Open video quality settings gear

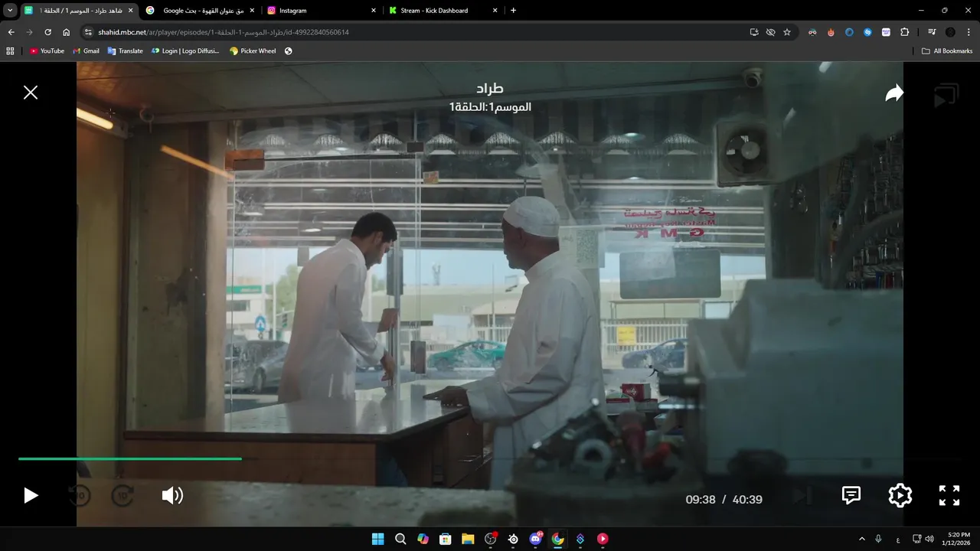point(900,496)
